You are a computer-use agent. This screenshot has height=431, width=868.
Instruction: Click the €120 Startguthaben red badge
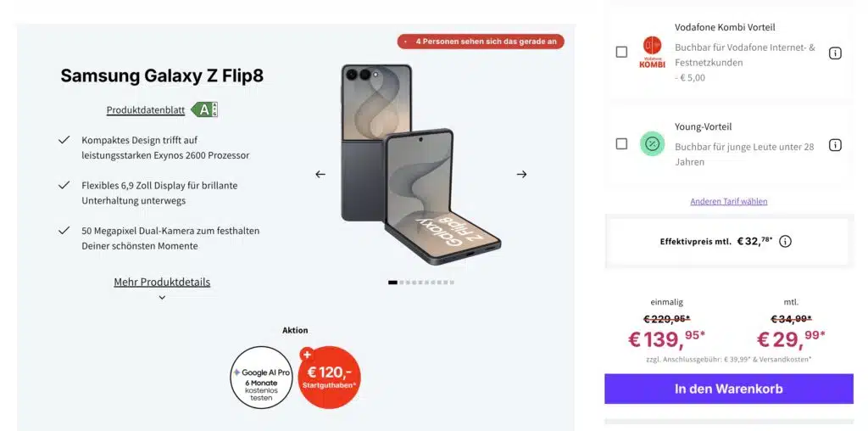click(x=330, y=378)
